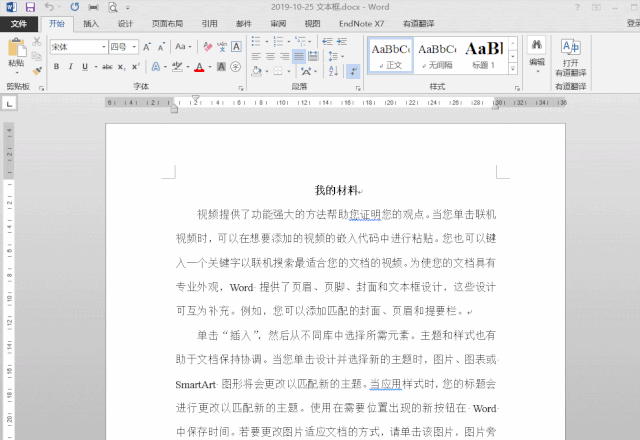Click the tab selector L box
640x440 pixels.
(x=9, y=103)
